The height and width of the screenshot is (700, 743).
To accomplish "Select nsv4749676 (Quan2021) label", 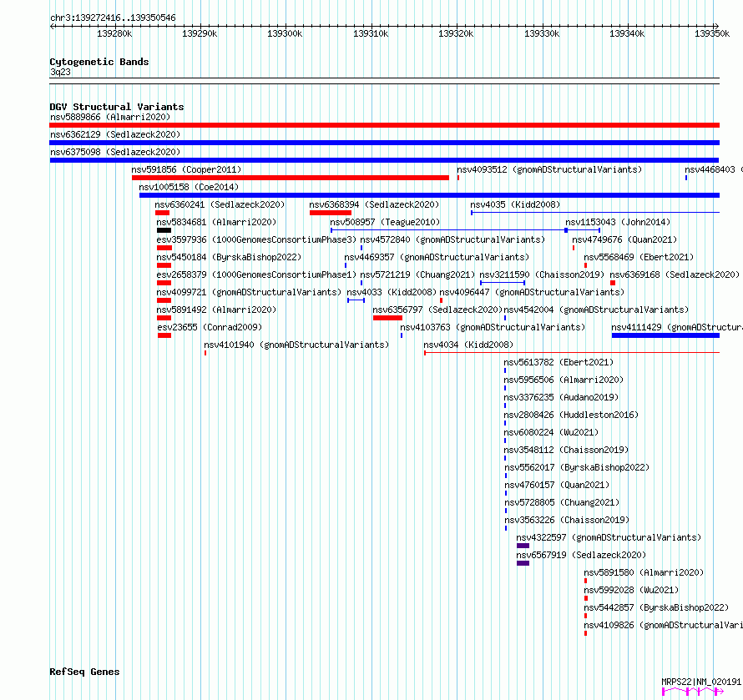I will pyautogui.click(x=624, y=239).
